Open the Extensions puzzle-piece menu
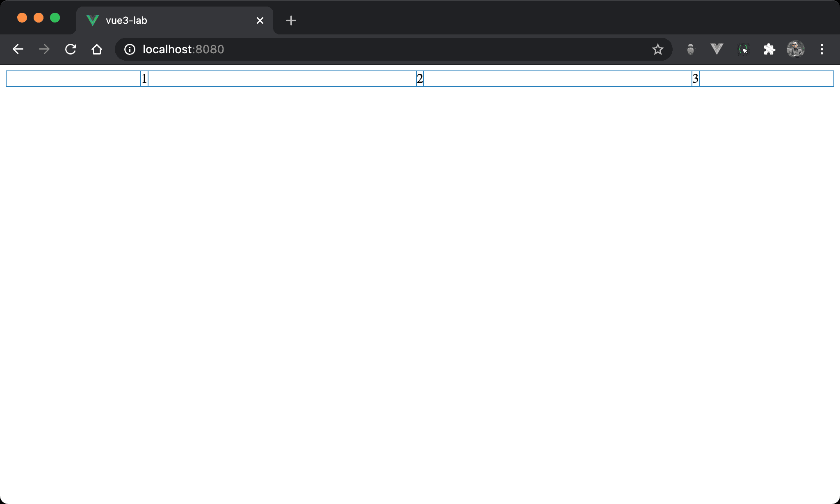This screenshot has width=840, height=504. pyautogui.click(x=769, y=50)
